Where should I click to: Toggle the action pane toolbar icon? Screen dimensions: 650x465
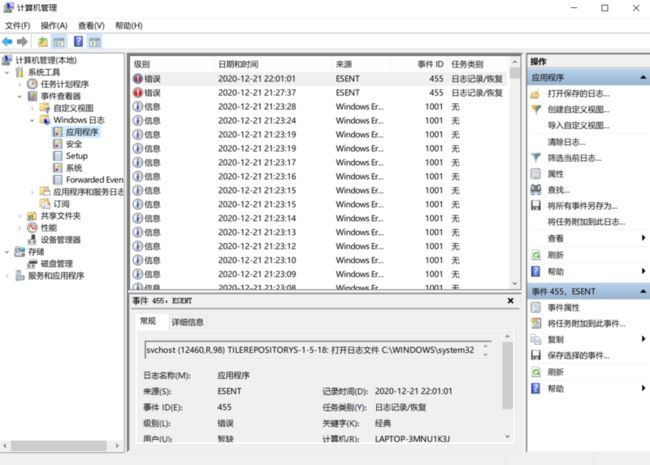[x=95, y=41]
